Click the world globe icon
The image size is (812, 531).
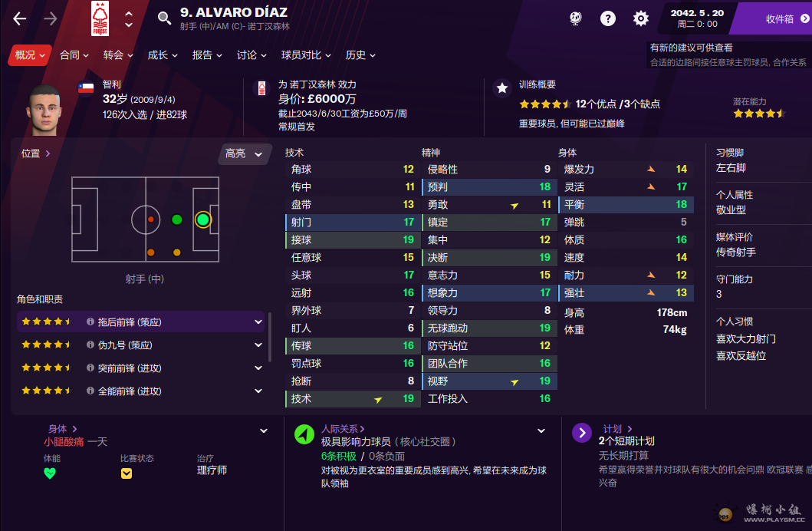pos(575,19)
